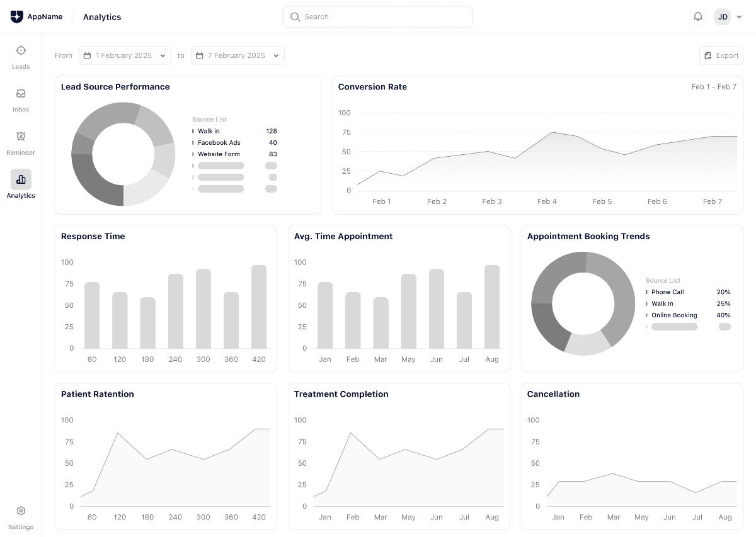Open the Inbox from sidebar

(21, 99)
